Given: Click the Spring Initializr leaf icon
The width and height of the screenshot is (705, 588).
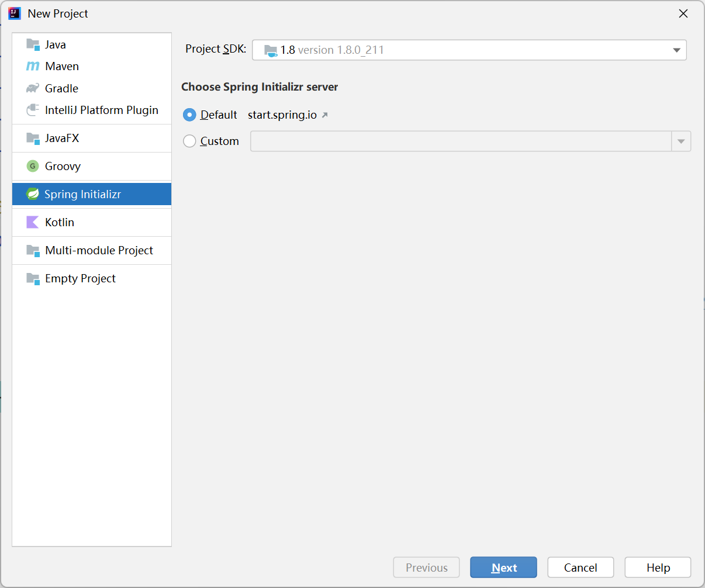Looking at the screenshot, I should point(33,194).
